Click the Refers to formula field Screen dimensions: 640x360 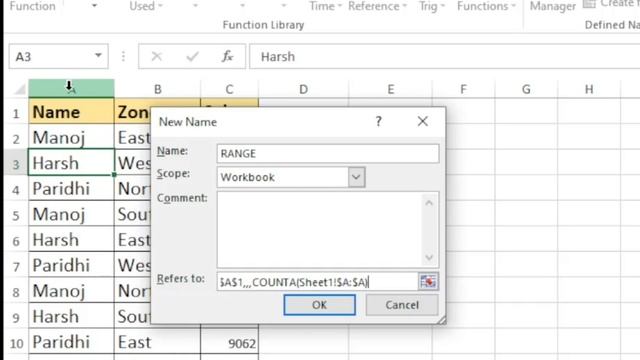(317, 282)
